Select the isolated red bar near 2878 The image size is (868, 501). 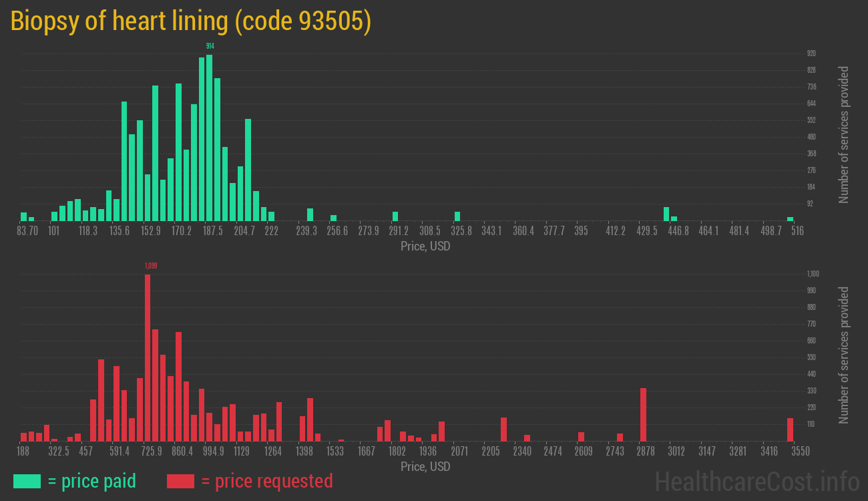643,414
